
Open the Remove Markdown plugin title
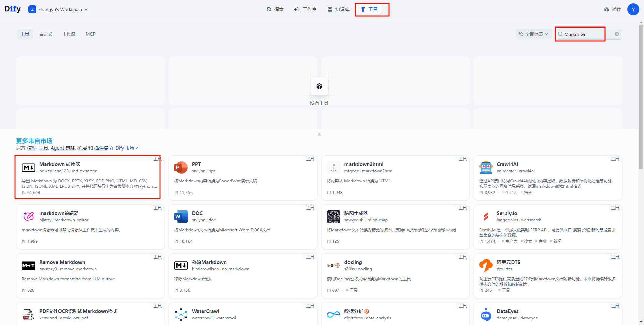coord(62,262)
